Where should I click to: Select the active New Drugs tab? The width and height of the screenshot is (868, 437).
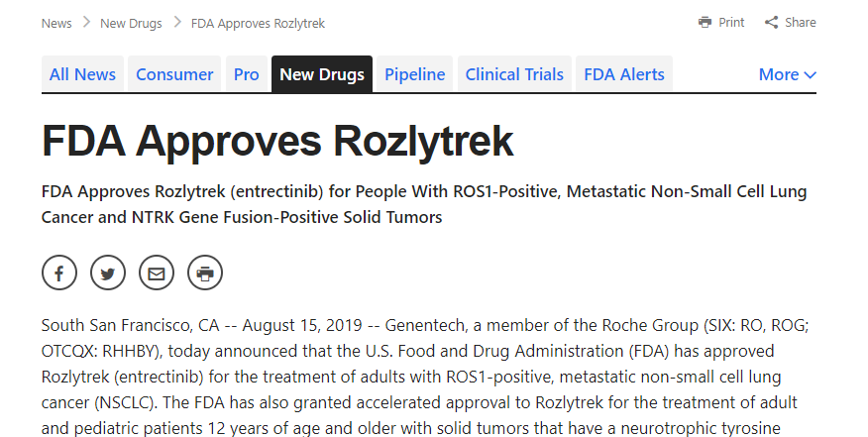[322, 74]
